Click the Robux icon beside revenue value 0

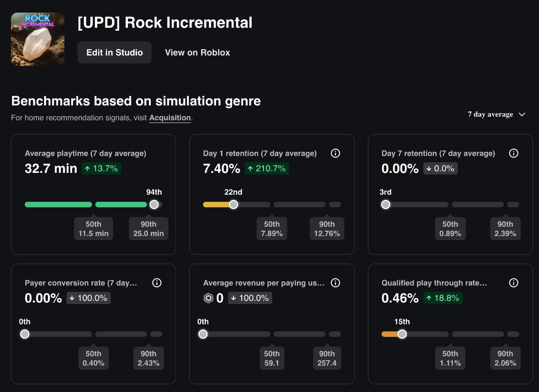pyautogui.click(x=208, y=298)
